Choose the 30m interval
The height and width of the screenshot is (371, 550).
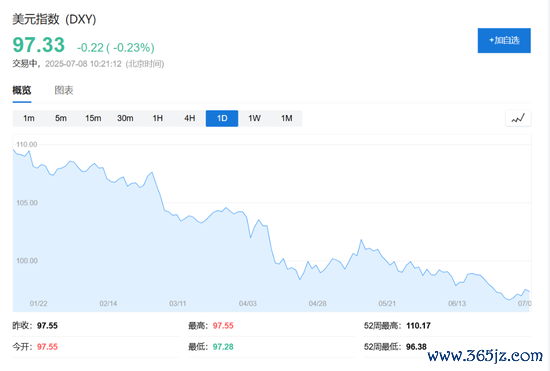coord(125,118)
